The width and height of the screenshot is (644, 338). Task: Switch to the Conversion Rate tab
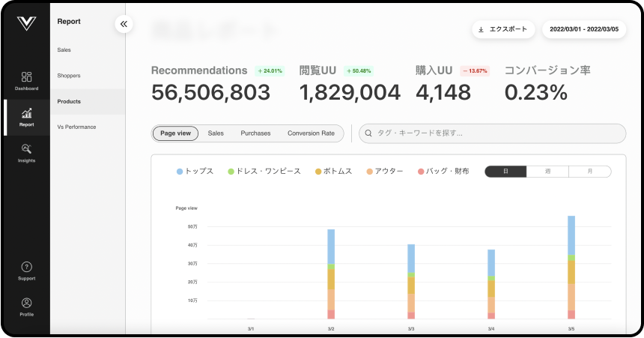pos(311,133)
